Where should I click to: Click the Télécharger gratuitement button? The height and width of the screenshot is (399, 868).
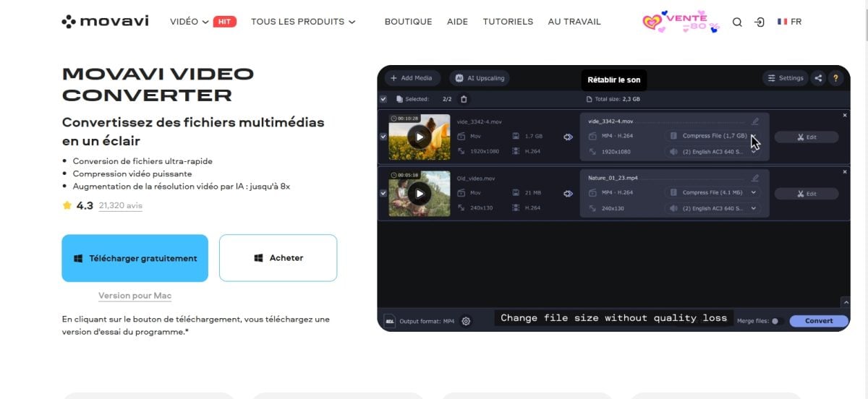(135, 258)
